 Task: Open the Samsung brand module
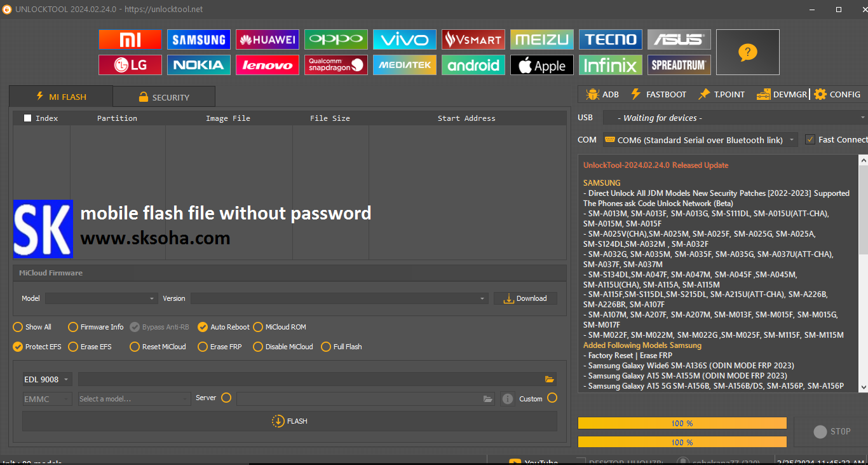[x=198, y=40]
